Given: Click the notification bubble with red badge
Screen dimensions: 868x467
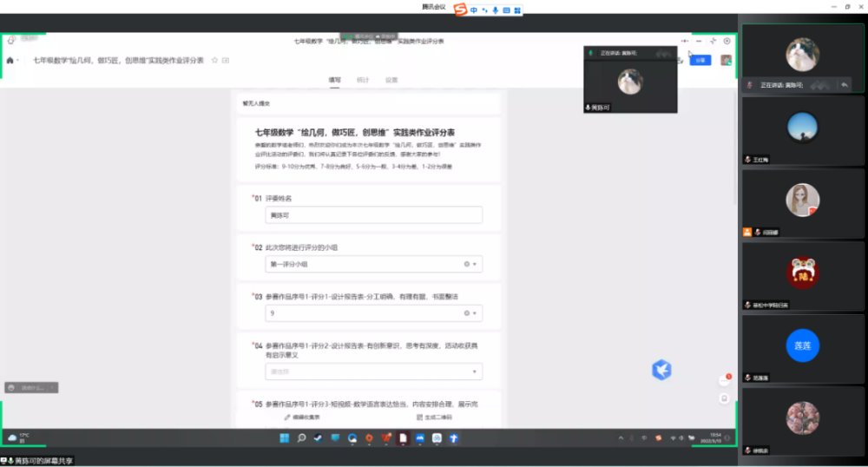Looking at the screenshot, I should (x=725, y=380).
